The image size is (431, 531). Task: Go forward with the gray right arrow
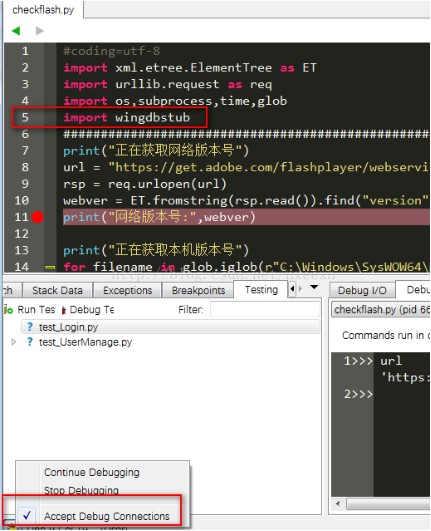(40, 31)
